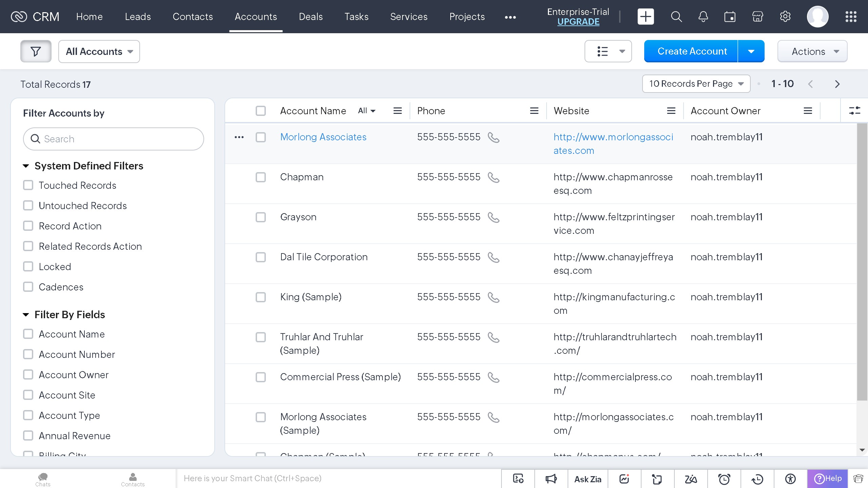
Task: Open notifications bell icon
Action: [703, 17]
